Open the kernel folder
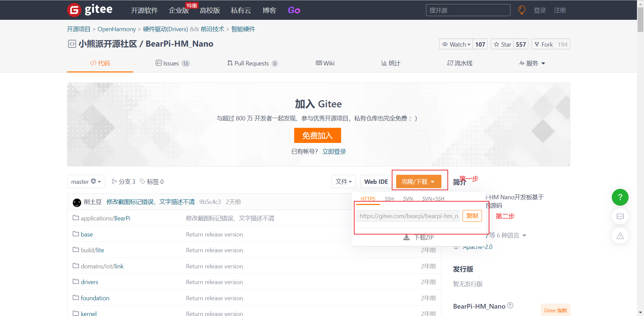The image size is (644, 316). (89, 313)
